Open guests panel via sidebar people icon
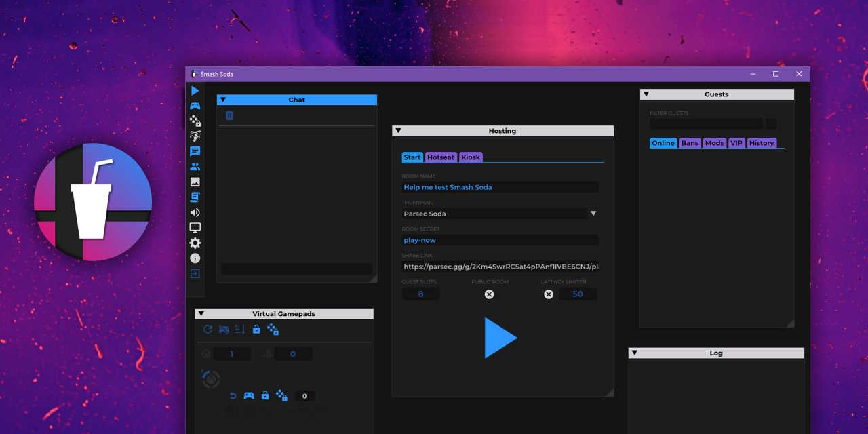 (195, 167)
